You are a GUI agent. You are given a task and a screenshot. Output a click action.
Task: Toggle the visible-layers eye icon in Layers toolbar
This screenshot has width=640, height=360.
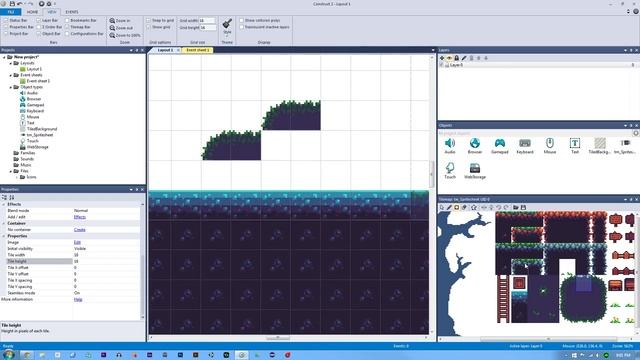coord(449,58)
